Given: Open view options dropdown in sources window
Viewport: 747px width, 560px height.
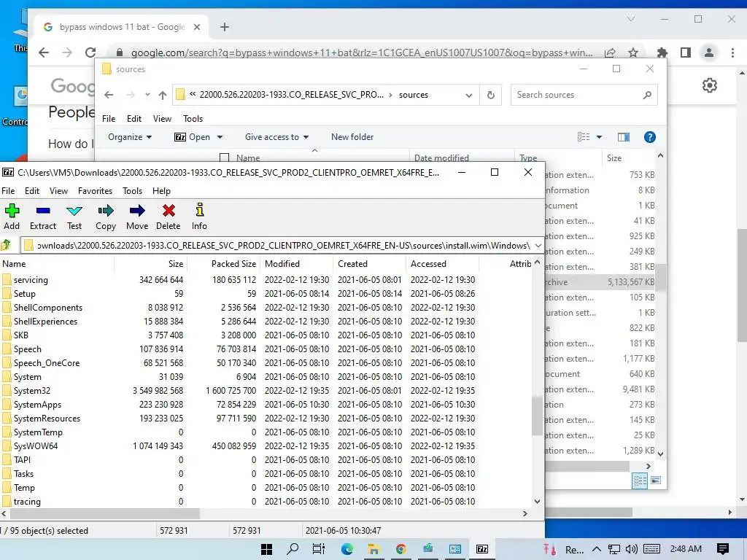Looking at the screenshot, I should (600, 137).
